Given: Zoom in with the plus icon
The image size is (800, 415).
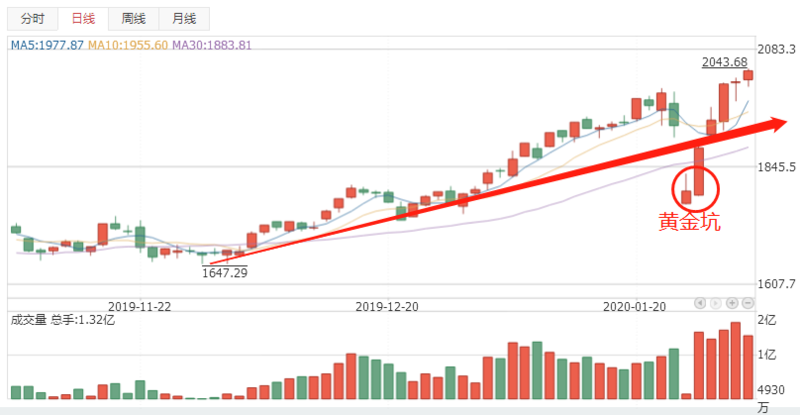Looking at the screenshot, I should point(732,302).
